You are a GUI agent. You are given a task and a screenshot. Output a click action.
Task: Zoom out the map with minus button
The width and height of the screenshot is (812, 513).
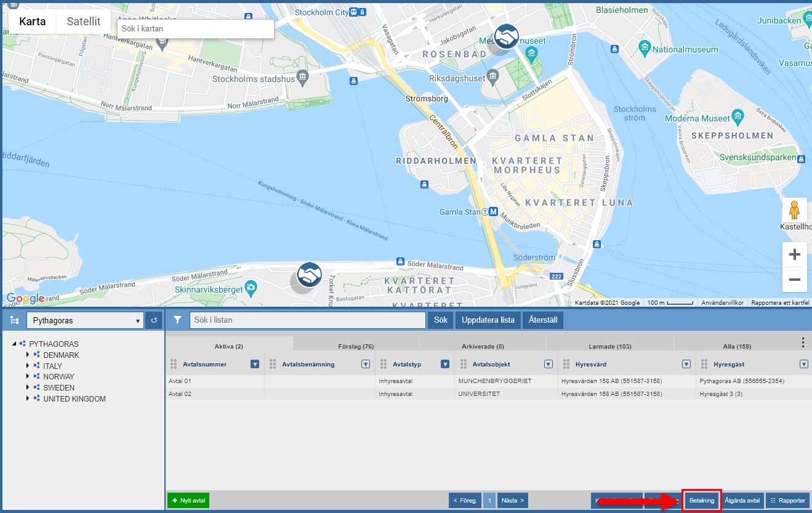tap(794, 280)
